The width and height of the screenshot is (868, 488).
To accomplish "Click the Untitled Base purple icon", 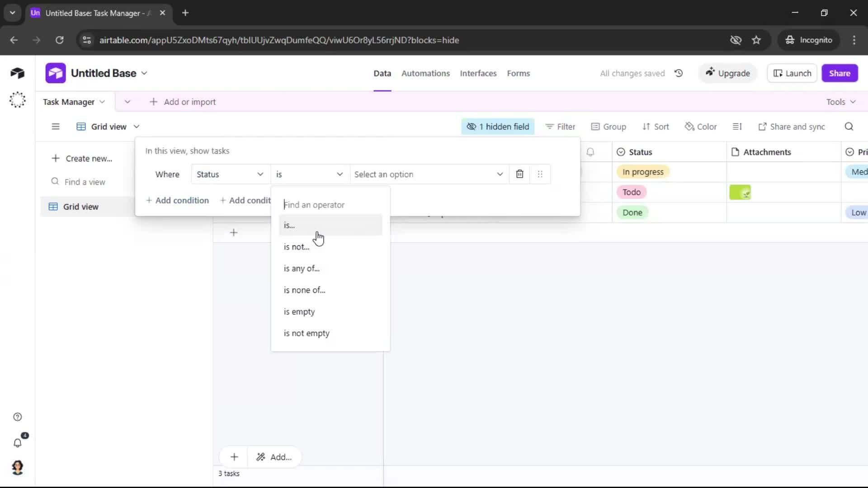I will pyautogui.click(x=55, y=73).
